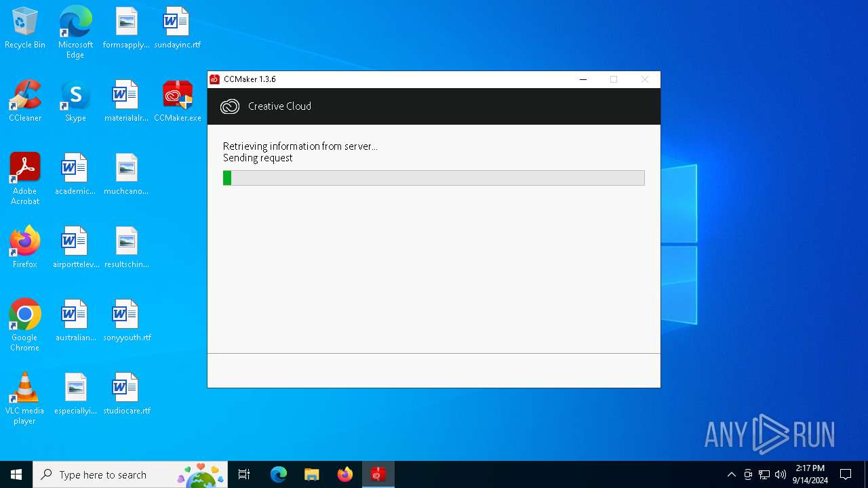Select studiocare.rtf document icon
The height and width of the screenshot is (488, 868).
pyautogui.click(x=127, y=394)
